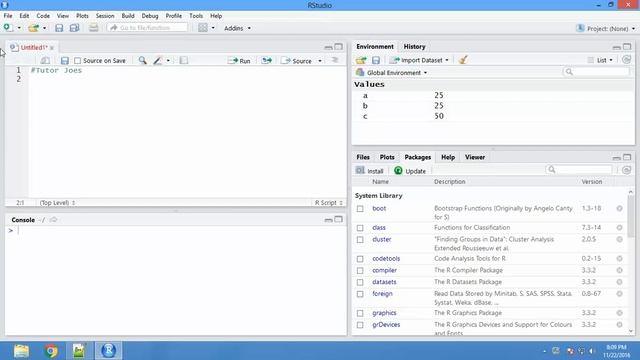This screenshot has width=640, height=360.
Task: Open the Session menu
Action: [105, 16]
